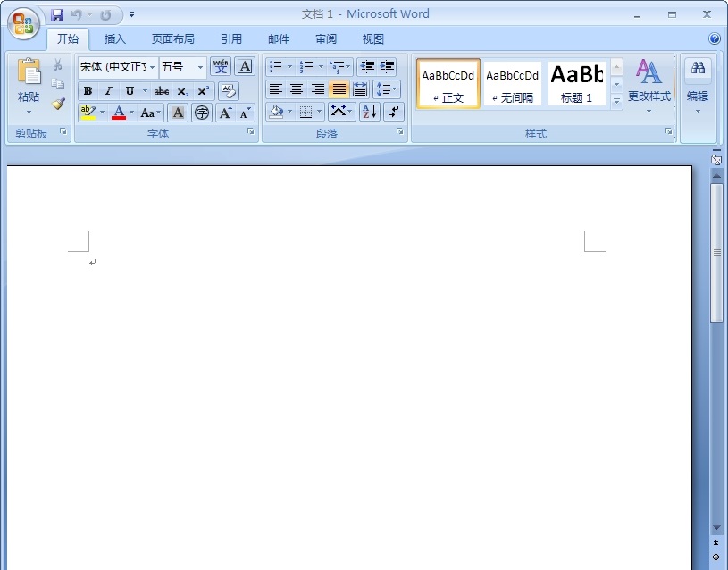Viewport: 728px width, 570px height.
Task: Open the borders dropdown arrow
Action: (x=319, y=112)
